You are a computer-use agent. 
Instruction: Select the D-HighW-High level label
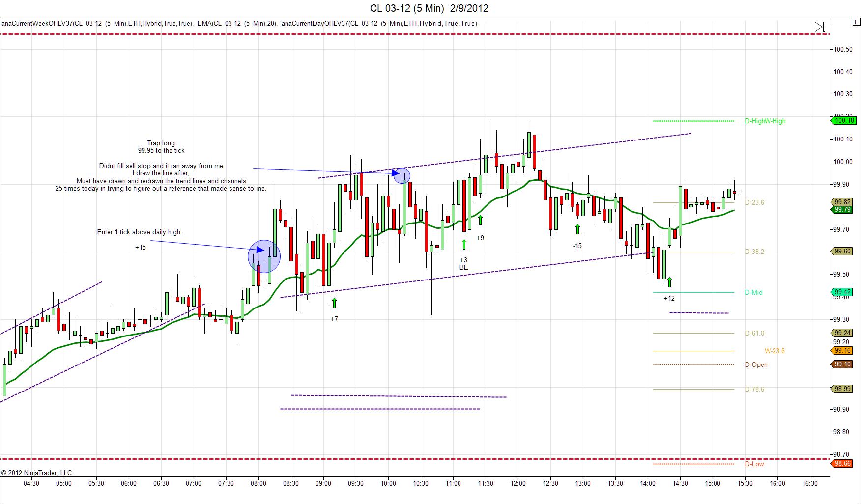pyautogui.click(x=765, y=121)
